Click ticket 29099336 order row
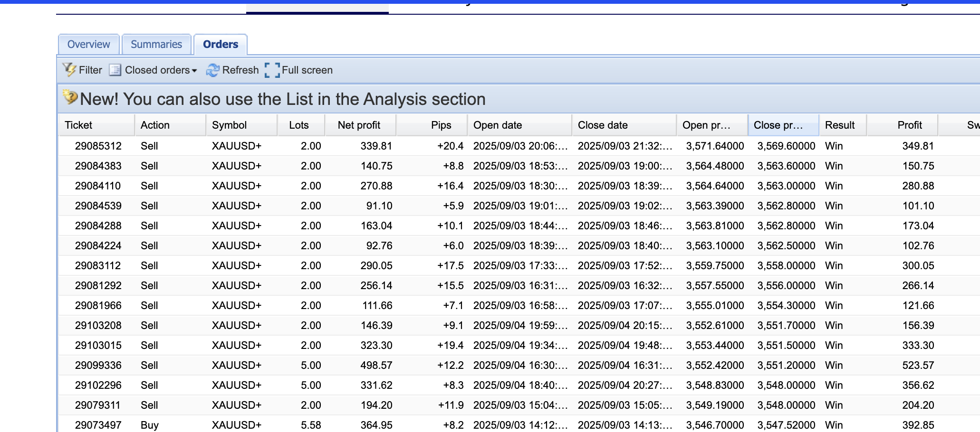The height and width of the screenshot is (432, 980). coord(98,366)
